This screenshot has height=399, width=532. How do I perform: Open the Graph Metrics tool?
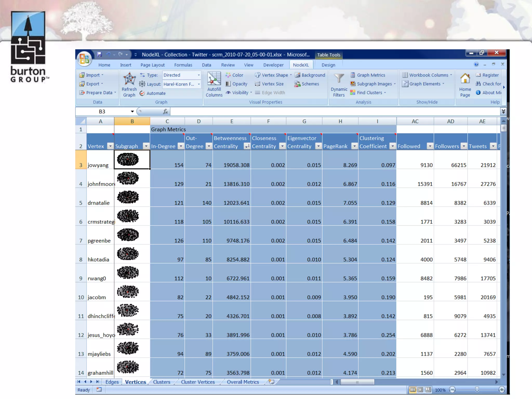click(x=371, y=75)
